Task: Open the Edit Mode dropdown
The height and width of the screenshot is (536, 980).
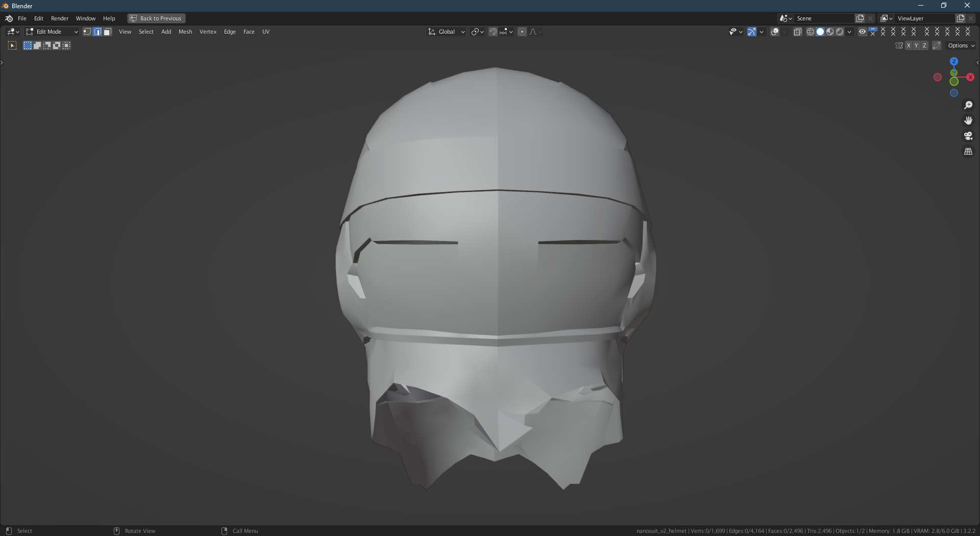Action: 51,32
